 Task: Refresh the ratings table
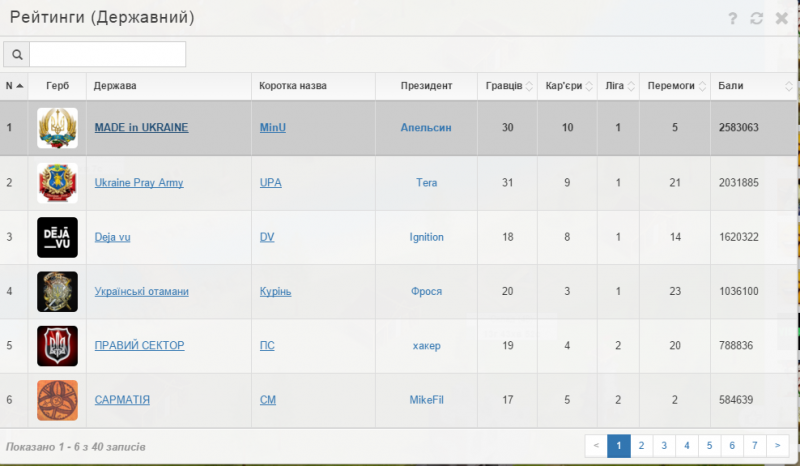coord(757,18)
